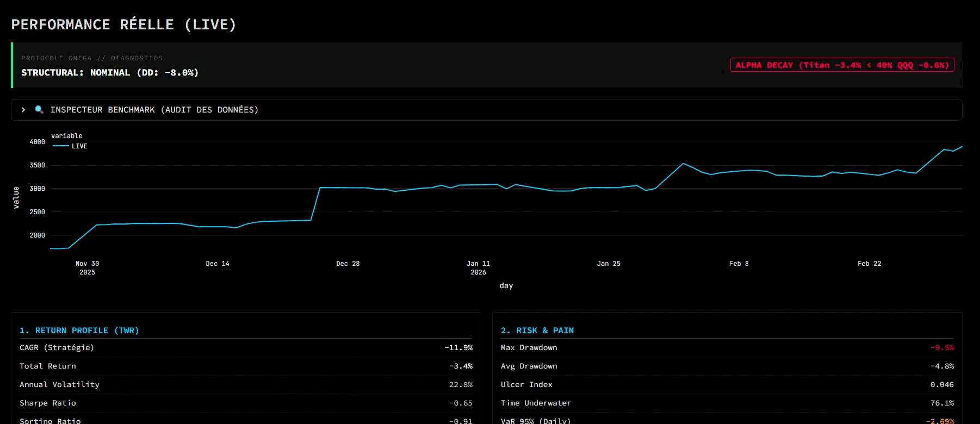Screen dimensions: 980x424
Task: Select the Ulcer Index row label
Action: [x=526, y=385]
